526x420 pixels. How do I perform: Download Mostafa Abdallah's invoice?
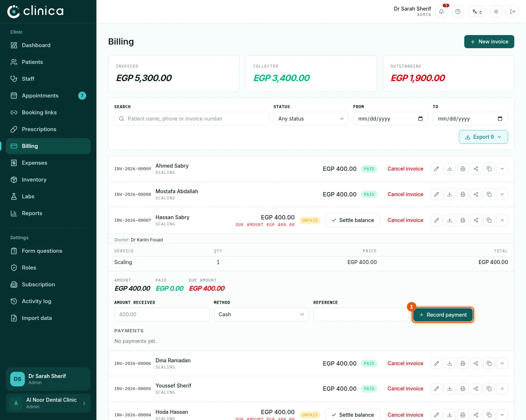(450, 194)
